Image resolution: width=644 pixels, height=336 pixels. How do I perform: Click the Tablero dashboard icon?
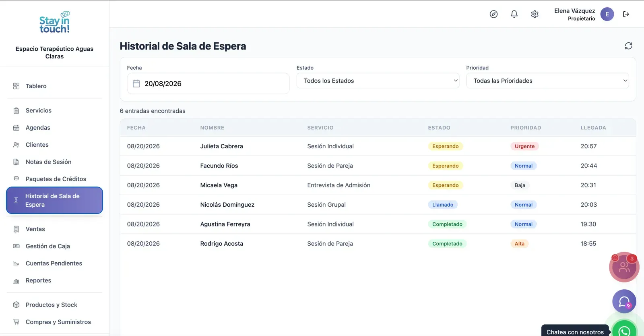coord(16,86)
